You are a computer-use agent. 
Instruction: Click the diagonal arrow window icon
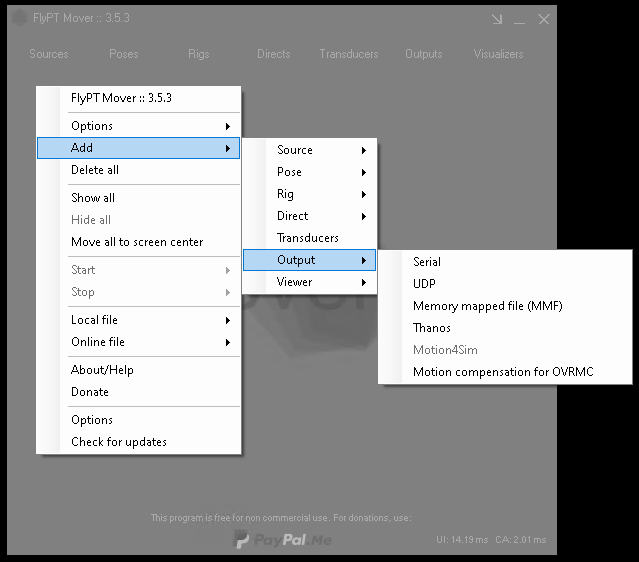(497, 19)
